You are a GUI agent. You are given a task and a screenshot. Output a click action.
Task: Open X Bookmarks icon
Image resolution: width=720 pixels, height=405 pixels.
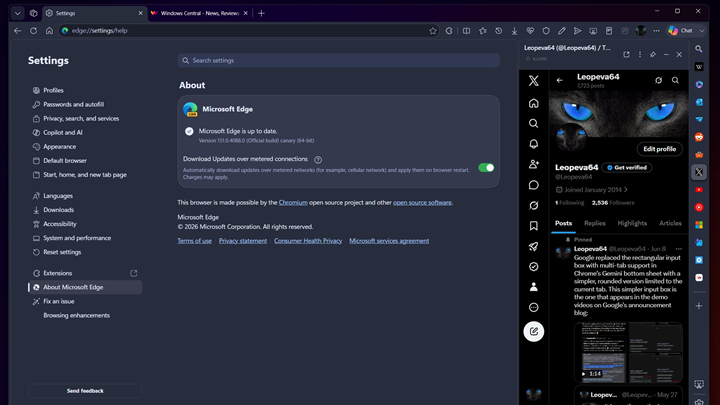(x=533, y=225)
